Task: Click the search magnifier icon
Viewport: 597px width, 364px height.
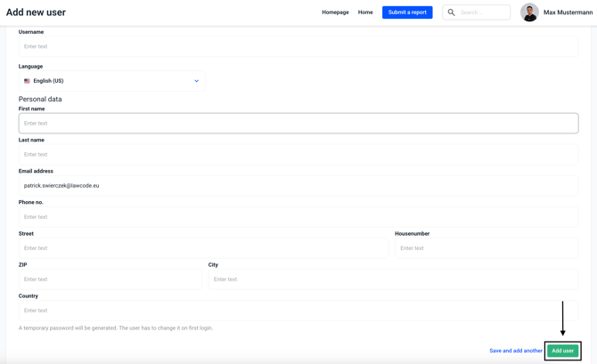Action: (x=451, y=12)
